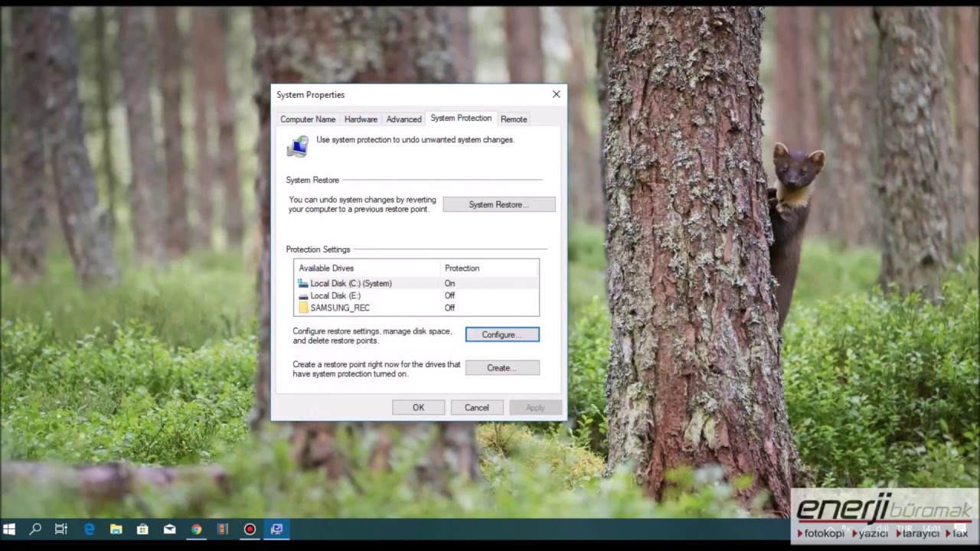The height and width of the screenshot is (551, 980).
Task: Close the System Properties dialog
Action: tap(557, 94)
